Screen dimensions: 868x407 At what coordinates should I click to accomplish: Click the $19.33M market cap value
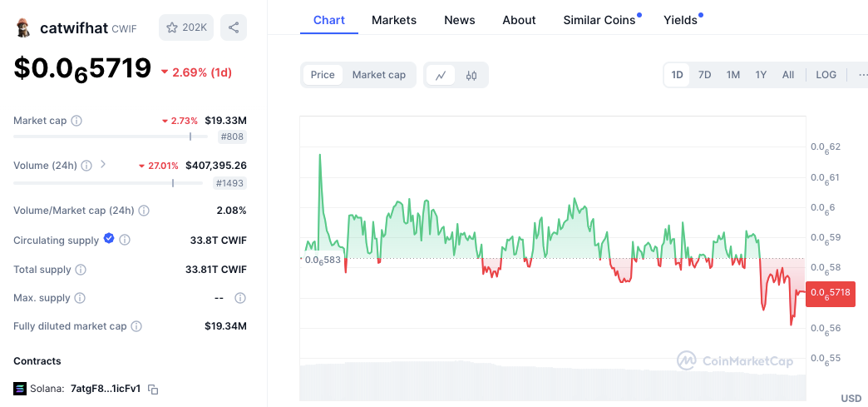point(226,121)
